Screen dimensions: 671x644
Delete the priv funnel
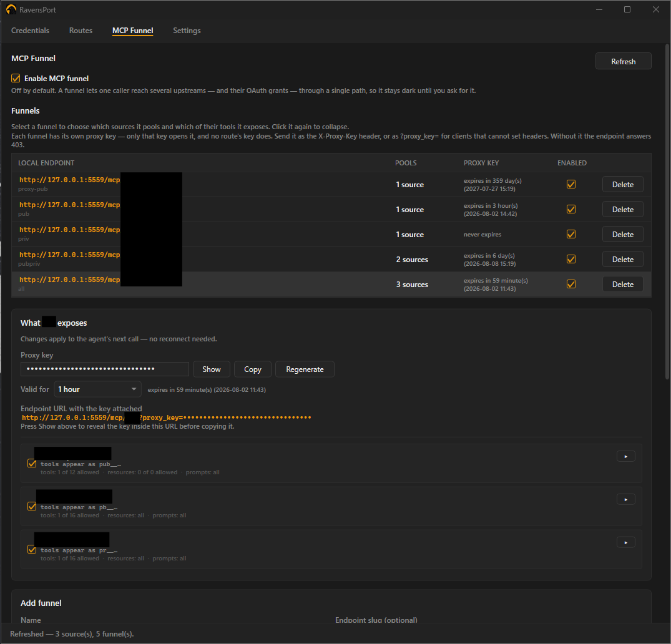(623, 234)
